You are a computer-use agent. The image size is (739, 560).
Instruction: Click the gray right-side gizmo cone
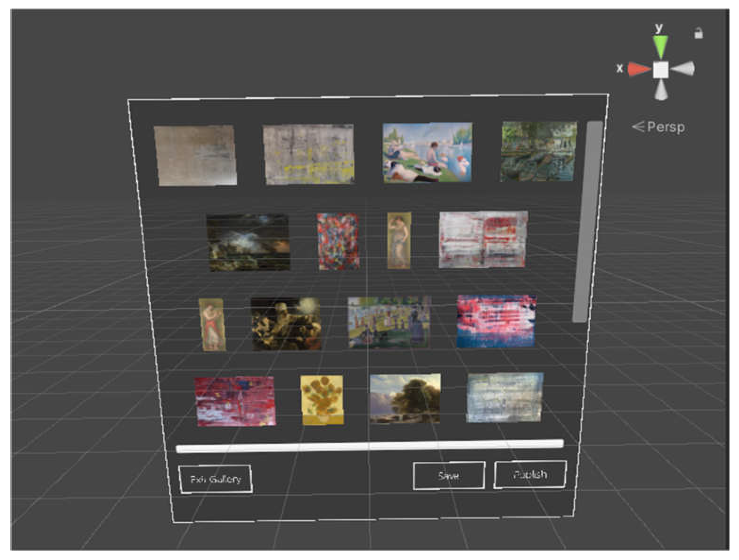[683, 69]
